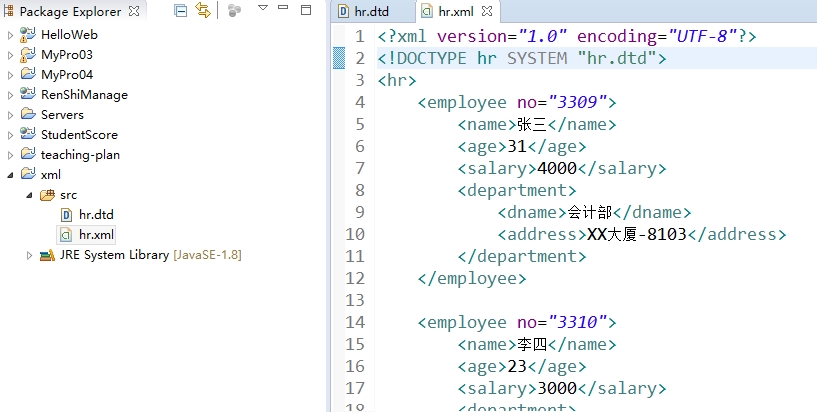
Task: Select StudentScore in Package Explorer
Action: click(x=79, y=135)
